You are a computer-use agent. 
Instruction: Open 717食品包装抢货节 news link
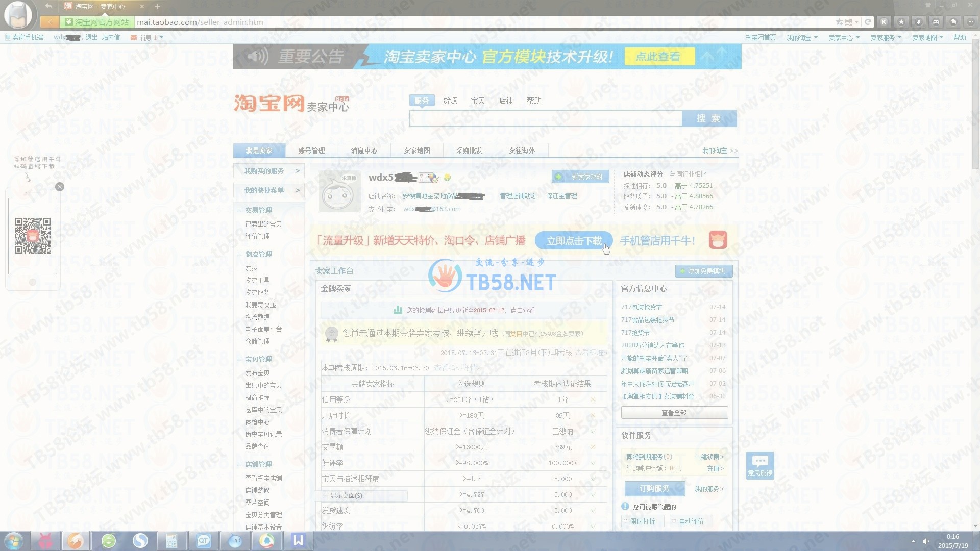[x=648, y=320]
